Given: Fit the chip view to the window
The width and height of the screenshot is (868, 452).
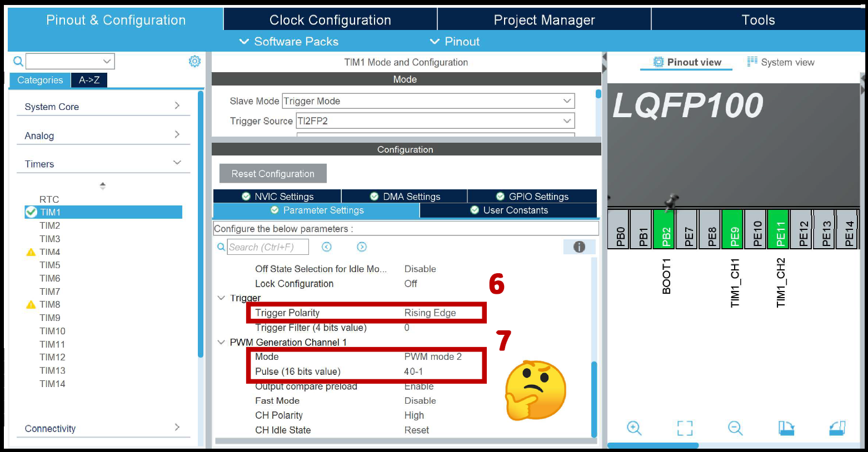Looking at the screenshot, I should [x=685, y=428].
